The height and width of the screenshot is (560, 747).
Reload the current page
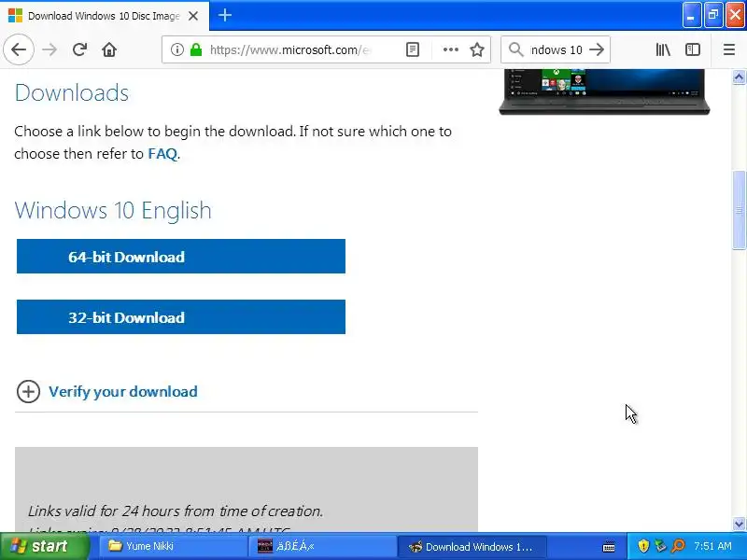click(79, 49)
